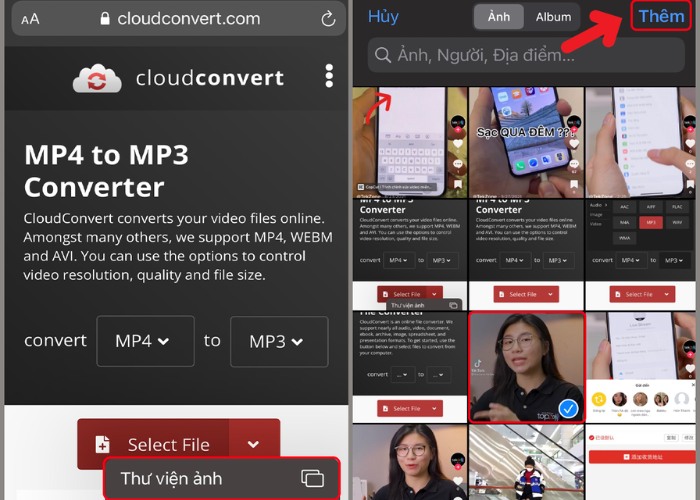Switch to the Ảnh tab
The width and height of the screenshot is (700, 500).
click(x=498, y=17)
